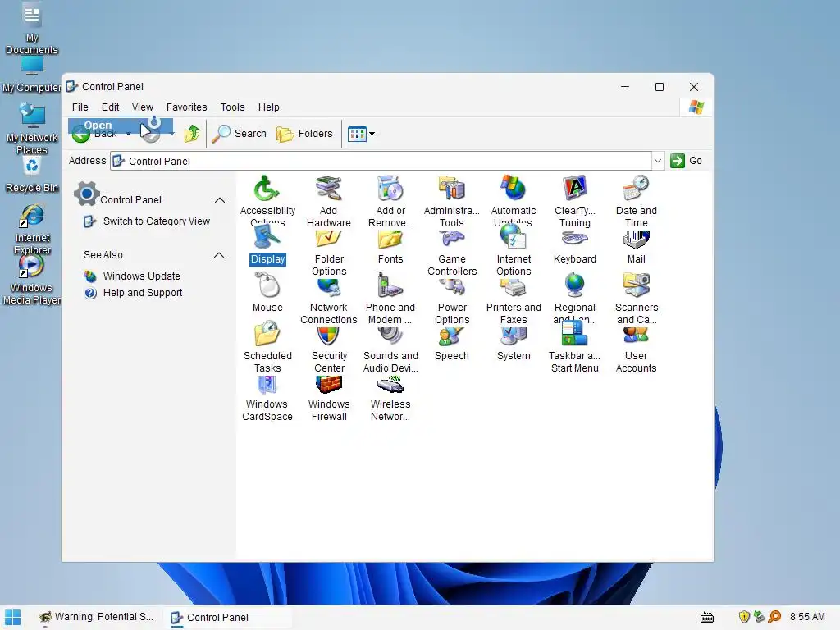Open the Mouse icon
The height and width of the screenshot is (630, 840).
[x=267, y=285]
